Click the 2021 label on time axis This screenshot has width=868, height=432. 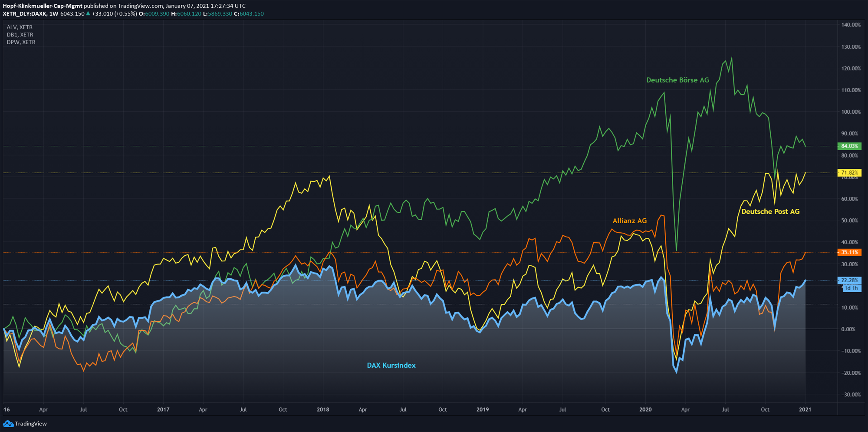point(805,409)
